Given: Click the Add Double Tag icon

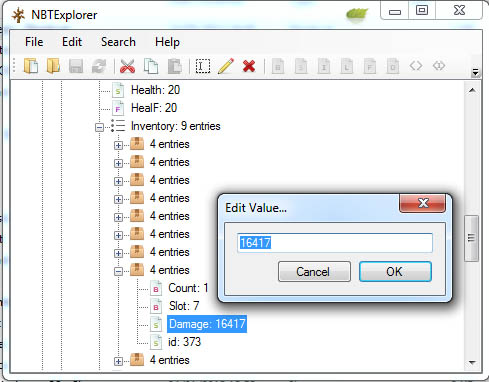Looking at the screenshot, I should (393, 66).
